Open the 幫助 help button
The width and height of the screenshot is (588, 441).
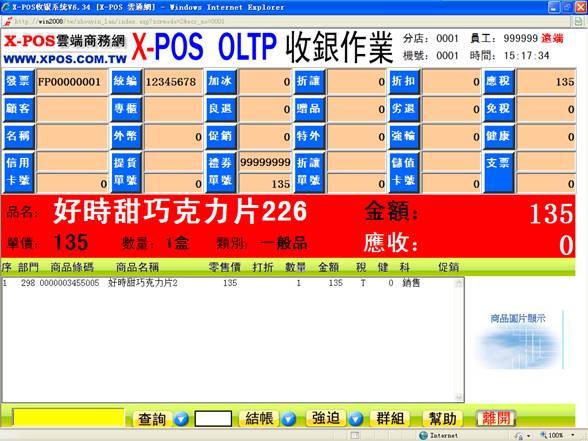tap(442, 418)
